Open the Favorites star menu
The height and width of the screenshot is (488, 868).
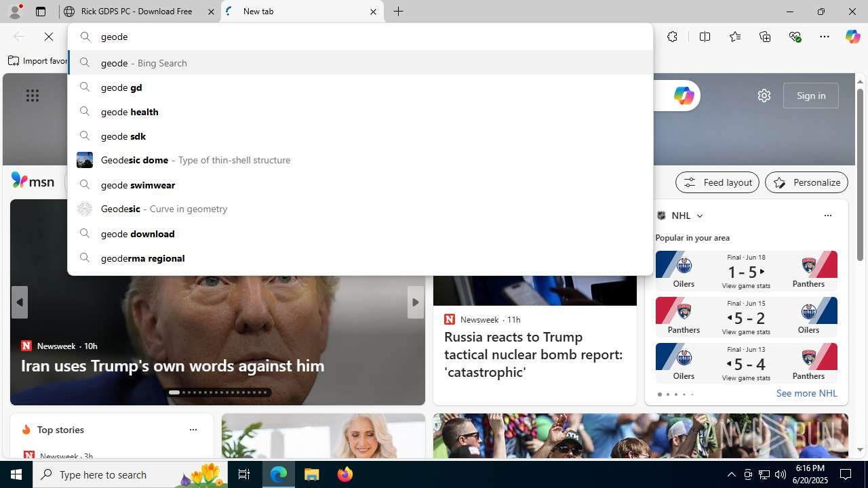735,37
